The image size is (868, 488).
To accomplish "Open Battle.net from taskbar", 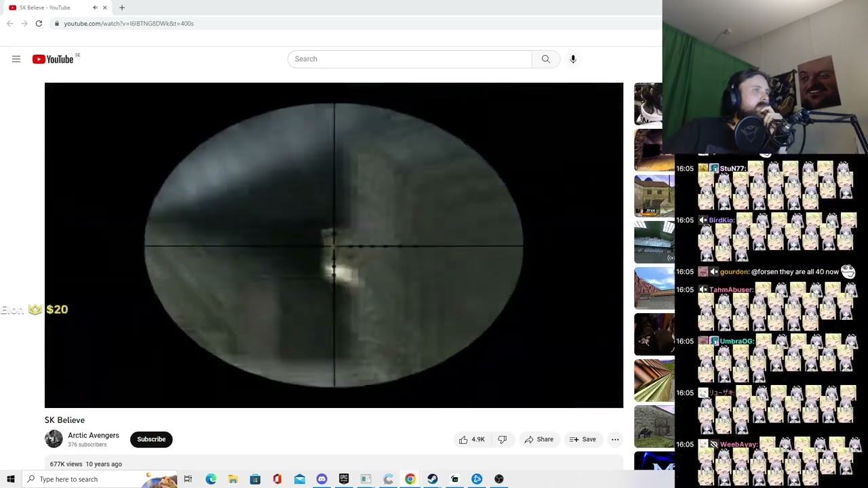I will pyautogui.click(x=477, y=479).
